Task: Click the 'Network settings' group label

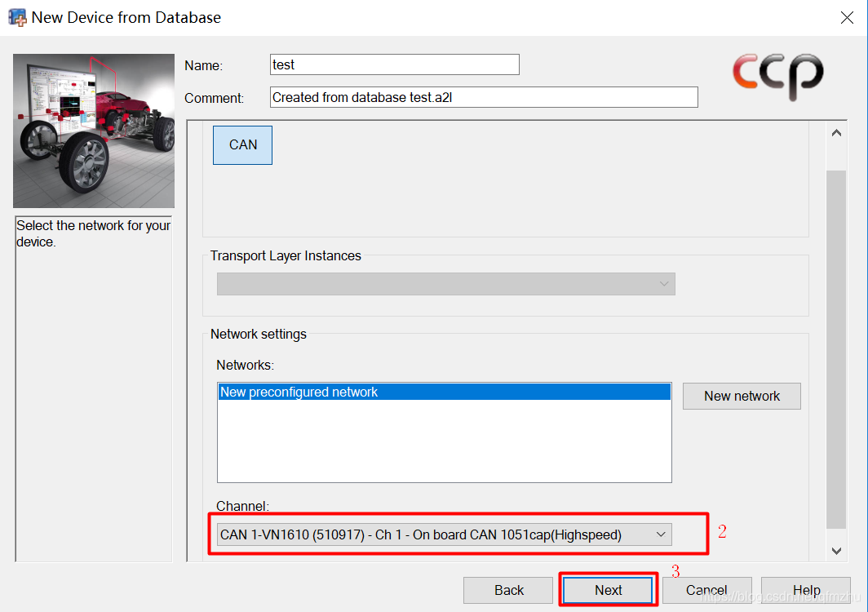Action: tap(259, 334)
